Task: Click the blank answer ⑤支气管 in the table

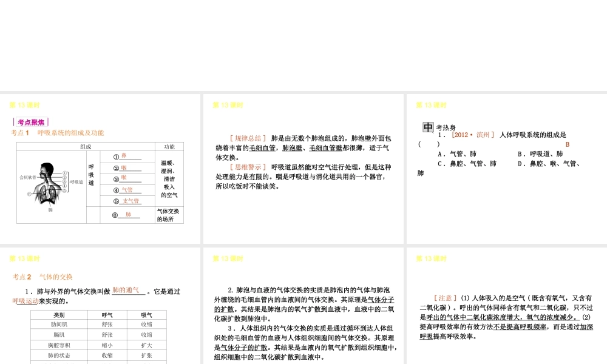Action: pyautogui.click(x=127, y=201)
